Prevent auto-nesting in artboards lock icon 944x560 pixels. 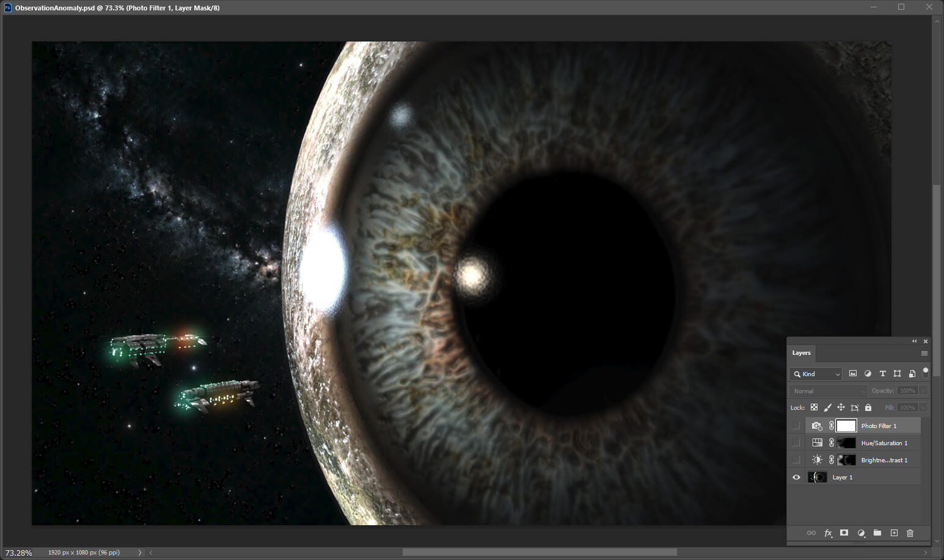pyautogui.click(x=855, y=407)
